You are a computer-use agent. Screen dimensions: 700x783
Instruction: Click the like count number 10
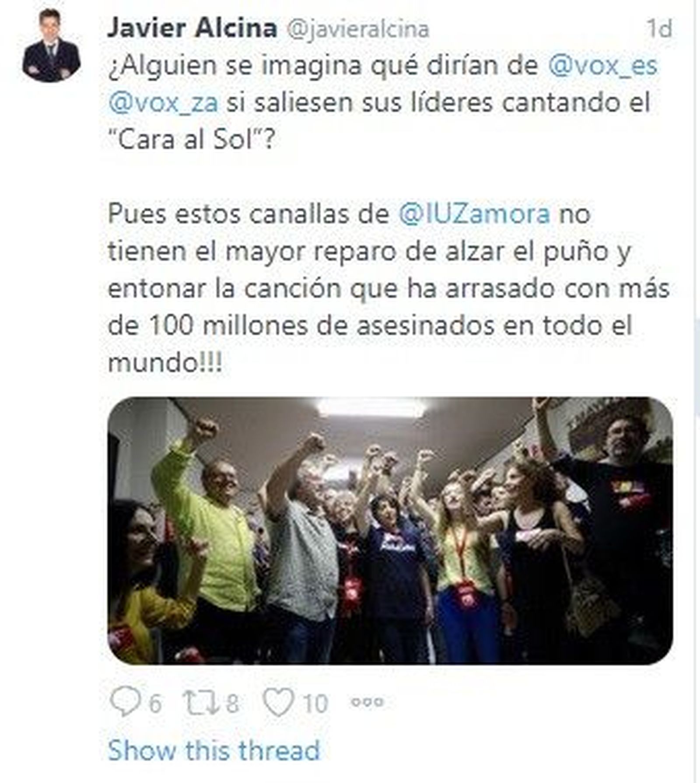coord(315,704)
